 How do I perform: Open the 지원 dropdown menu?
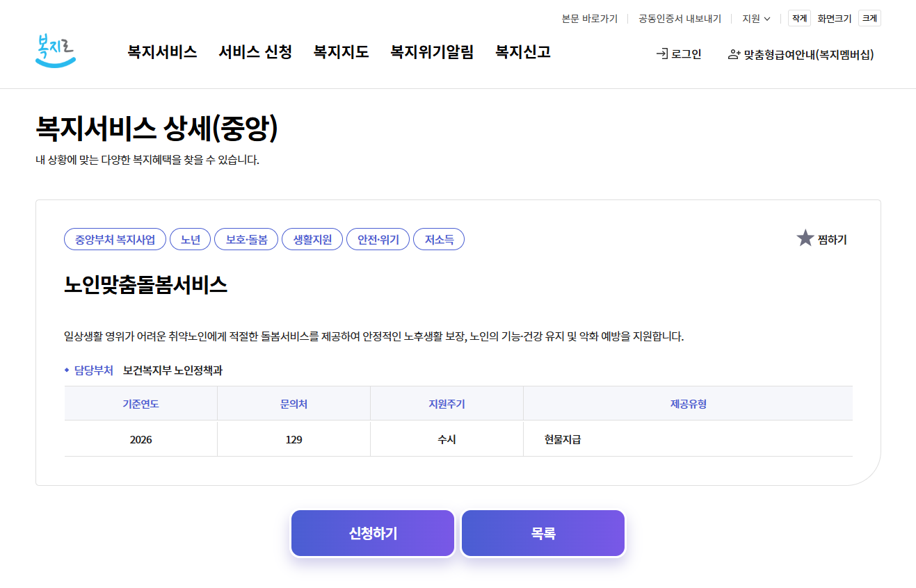pyautogui.click(x=755, y=18)
